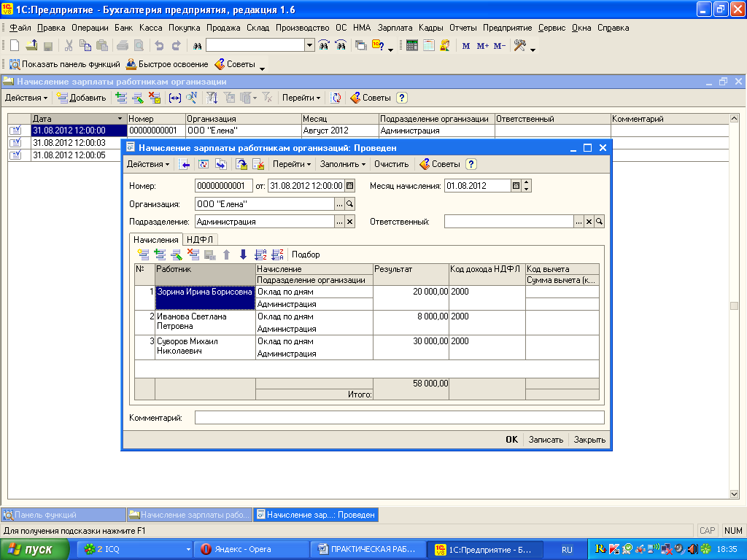Open the Действия menu in document window
This screenshot has width=747, height=560.
[x=148, y=164]
